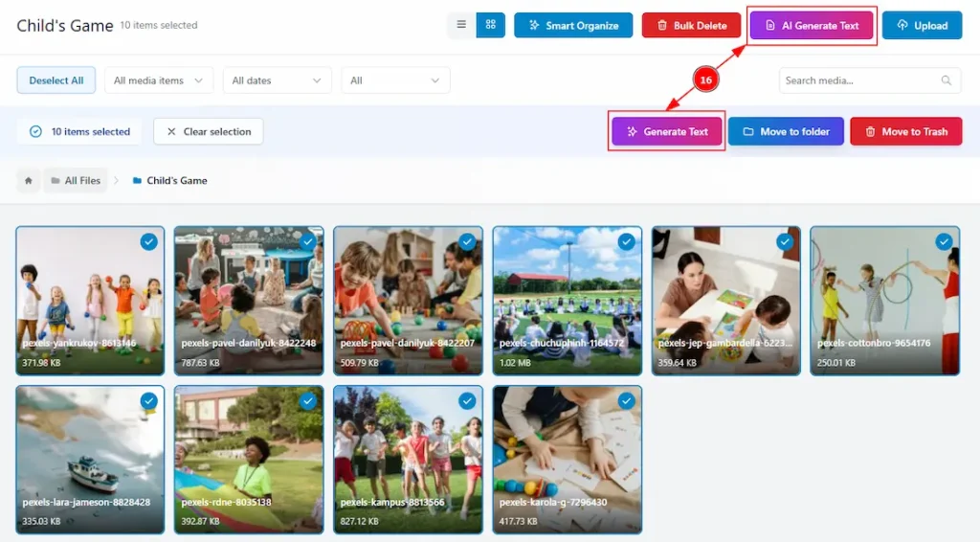
Task: Click Move to folder button
Action: point(786,132)
